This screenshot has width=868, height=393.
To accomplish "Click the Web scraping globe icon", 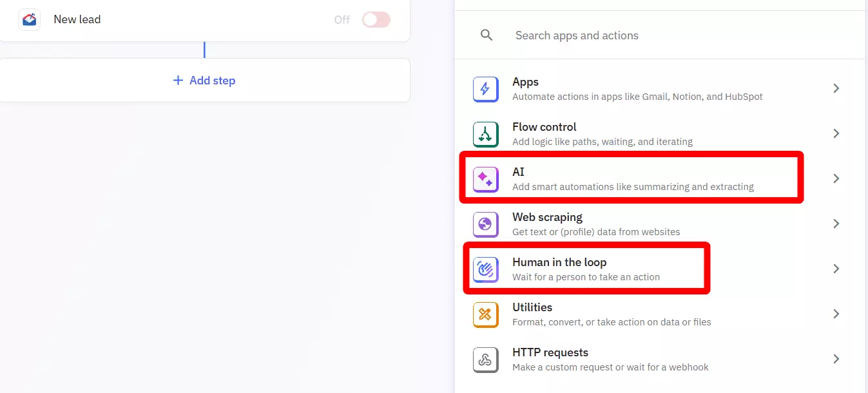I will [x=485, y=224].
